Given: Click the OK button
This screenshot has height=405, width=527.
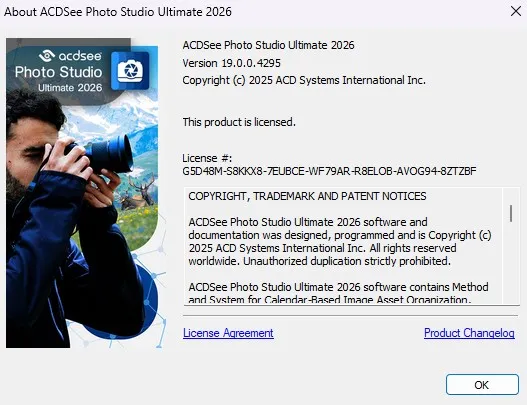Looking at the screenshot, I should (x=482, y=384).
